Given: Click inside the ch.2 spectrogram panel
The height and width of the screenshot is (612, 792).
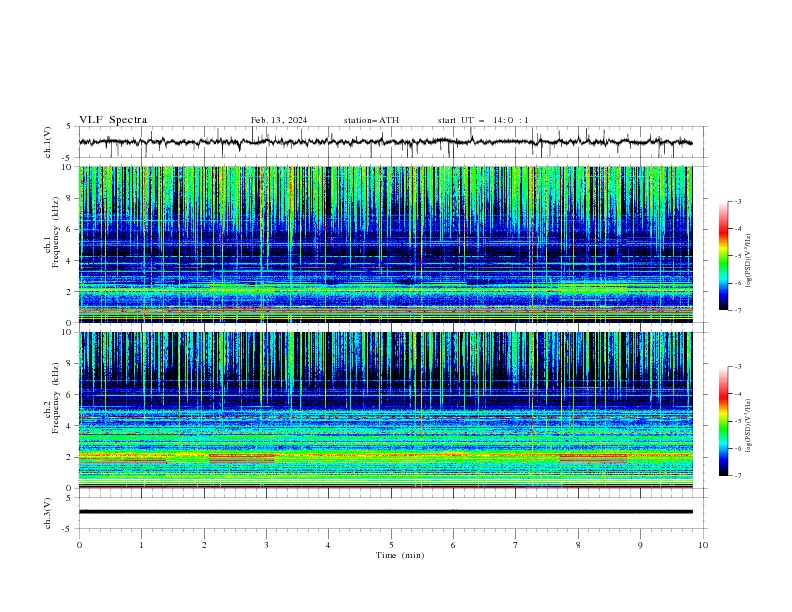Looking at the screenshot, I should [x=385, y=410].
